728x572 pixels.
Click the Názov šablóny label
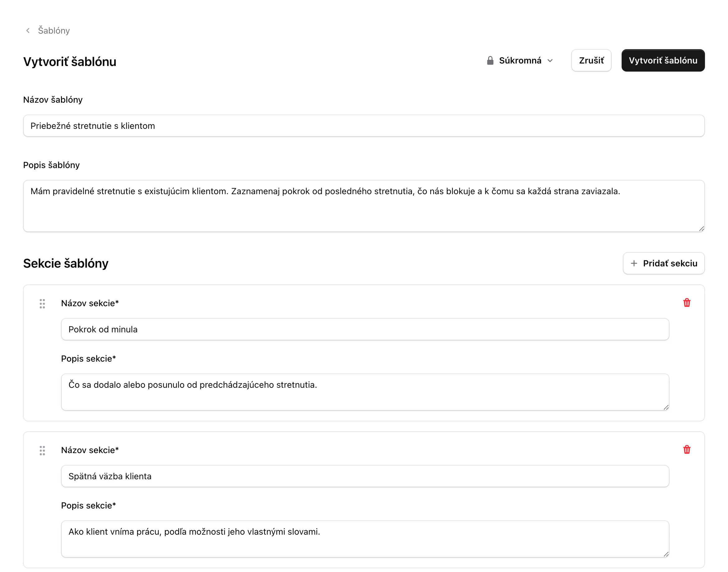tap(53, 100)
